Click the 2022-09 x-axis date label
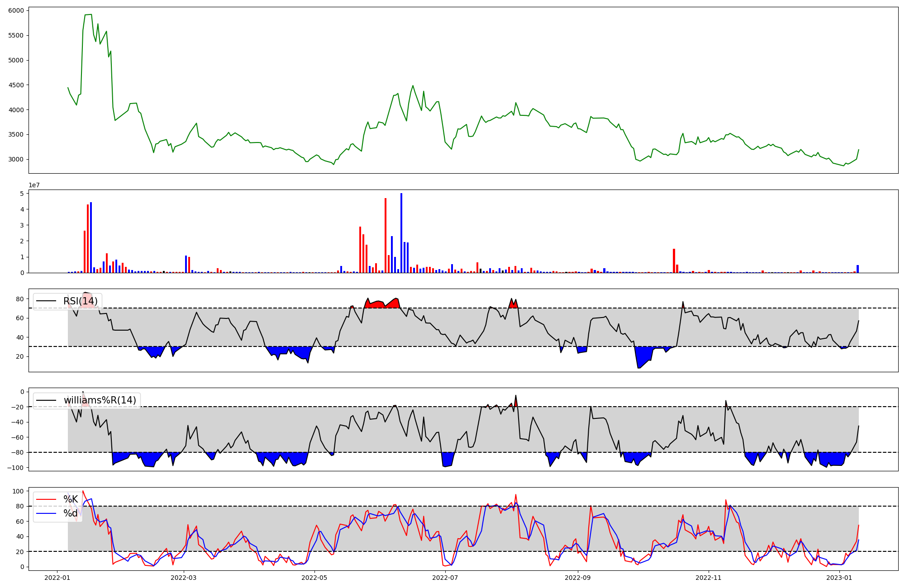The height and width of the screenshot is (588, 905). click(x=578, y=578)
